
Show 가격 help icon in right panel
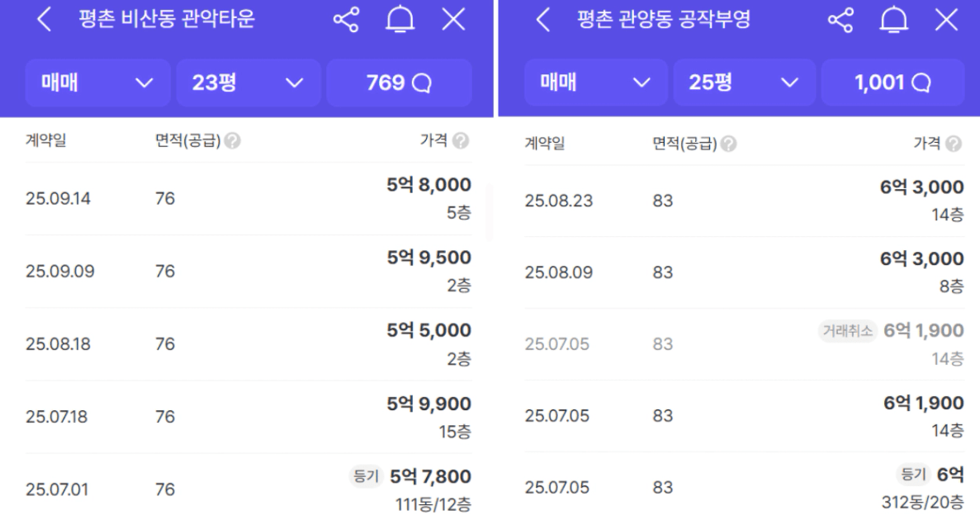955,144
